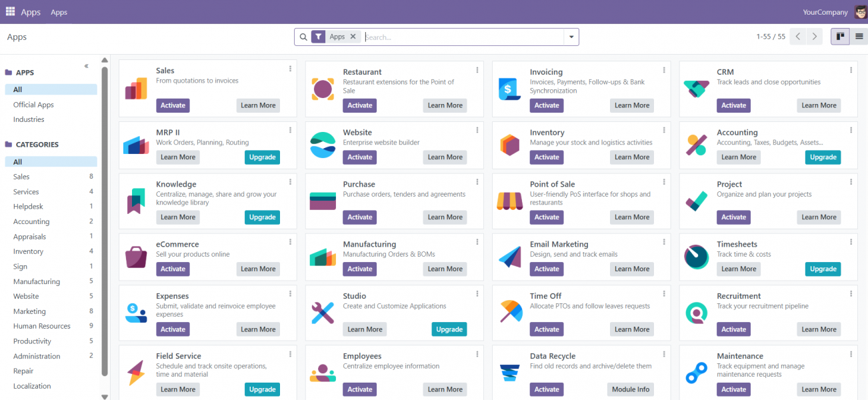868x400 pixels.
Task: Click the Studio tools icon
Action: point(323,313)
